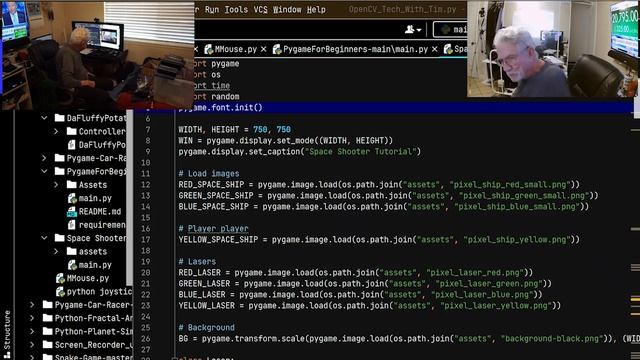Screen dimensions: 640x360
Task: Open the Structure tool window
Action: coord(7,334)
